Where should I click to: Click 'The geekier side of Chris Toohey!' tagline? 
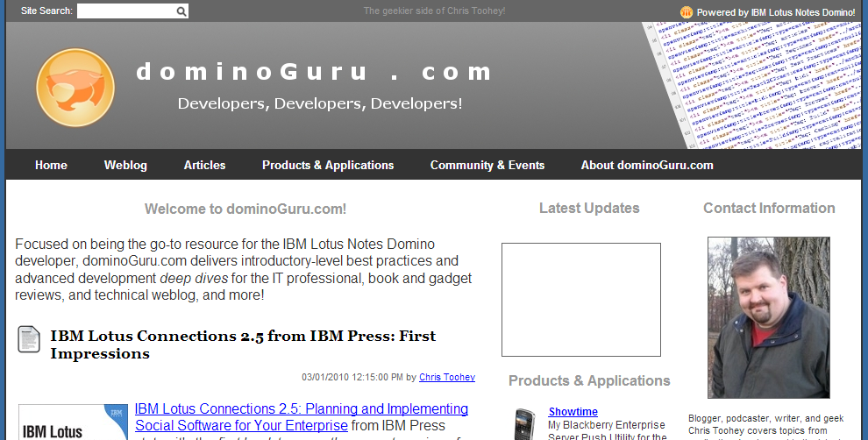click(x=434, y=11)
